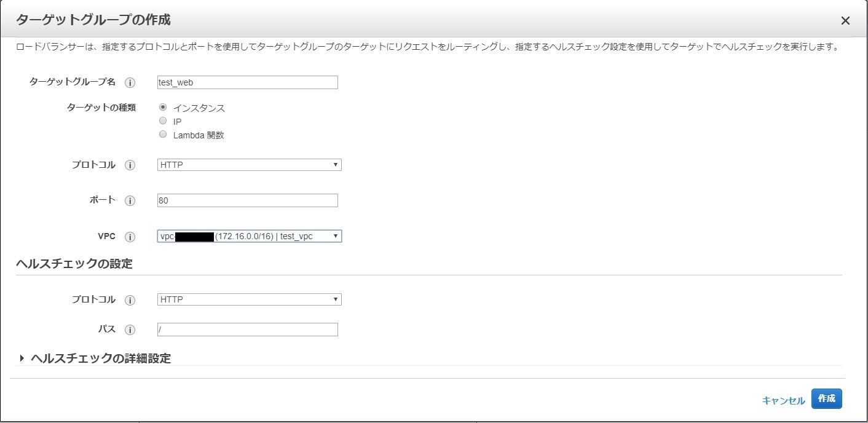Viewport: 868px width, 423px height.
Task: Click ターゲットの種類 label
Action: pos(101,107)
